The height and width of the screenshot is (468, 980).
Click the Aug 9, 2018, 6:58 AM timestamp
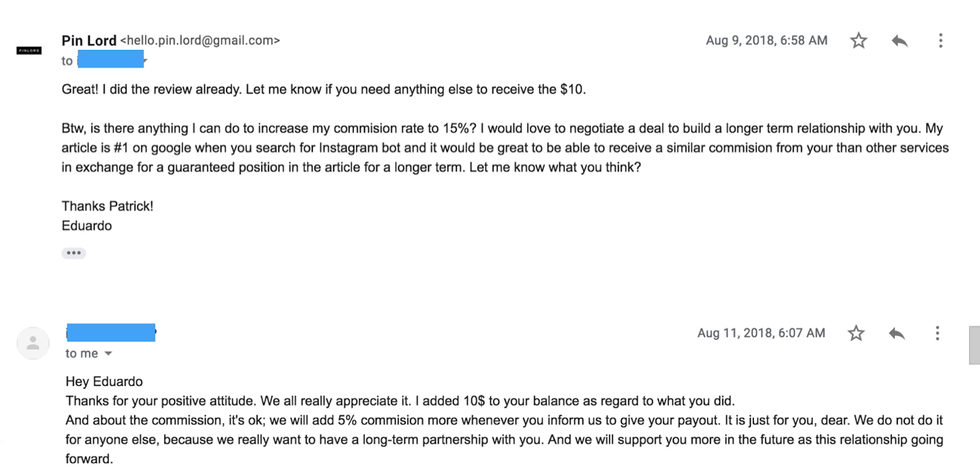pos(766,40)
